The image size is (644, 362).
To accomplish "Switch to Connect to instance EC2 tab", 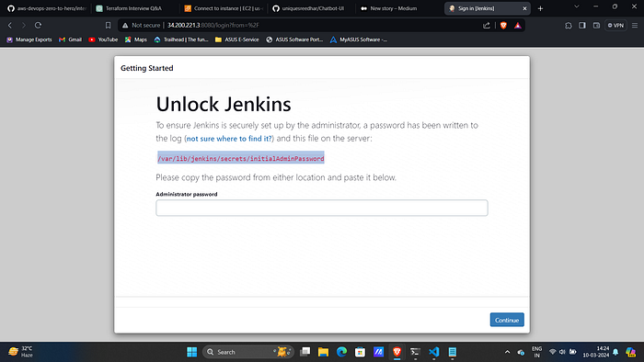I will pos(224,8).
